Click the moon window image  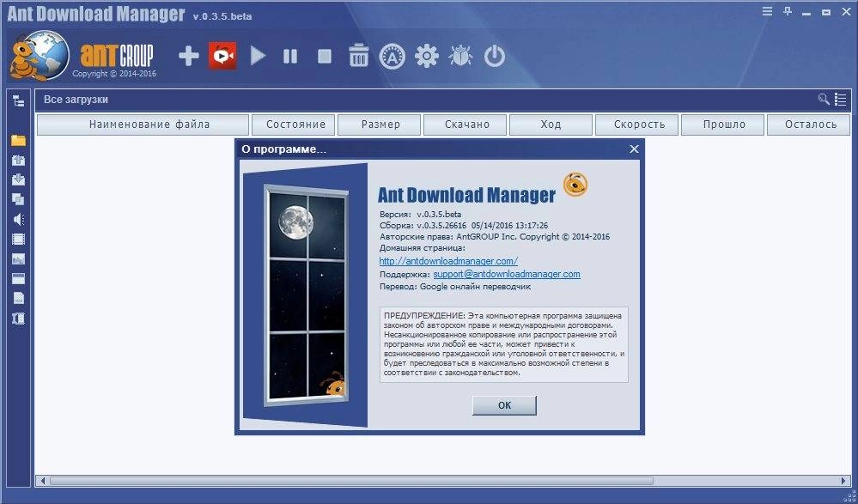[x=306, y=295]
